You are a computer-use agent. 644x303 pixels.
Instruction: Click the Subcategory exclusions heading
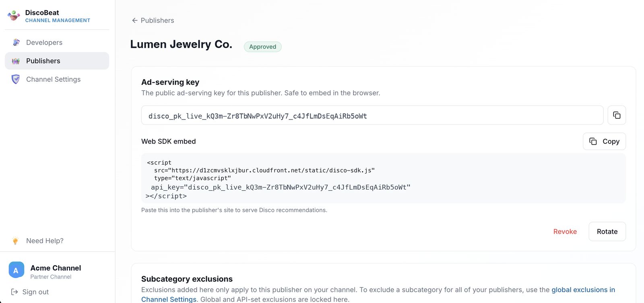coord(187,279)
